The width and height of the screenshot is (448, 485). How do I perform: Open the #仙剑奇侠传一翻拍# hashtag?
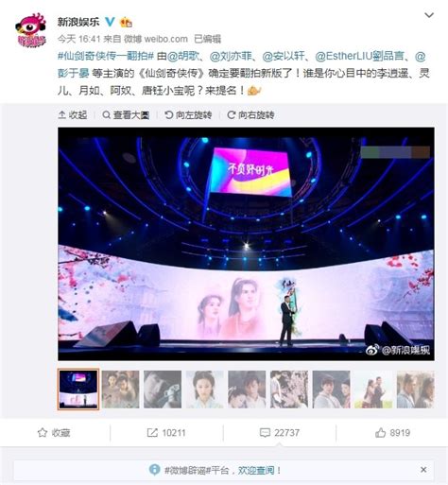pyautogui.click(x=106, y=56)
